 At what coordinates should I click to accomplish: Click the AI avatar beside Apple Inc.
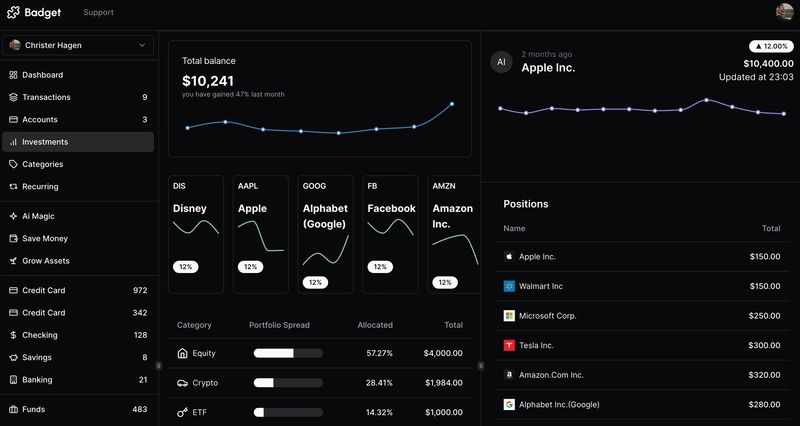click(502, 62)
